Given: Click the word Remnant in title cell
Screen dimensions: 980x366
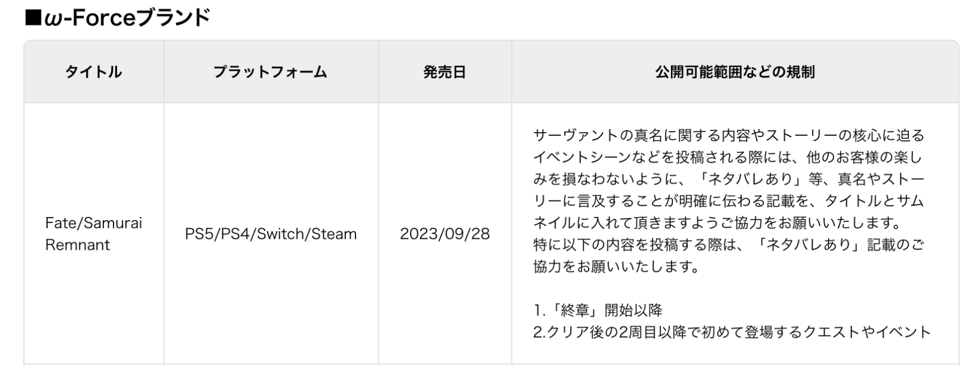Looking at the screenshot, I should [x=78, y=245].
